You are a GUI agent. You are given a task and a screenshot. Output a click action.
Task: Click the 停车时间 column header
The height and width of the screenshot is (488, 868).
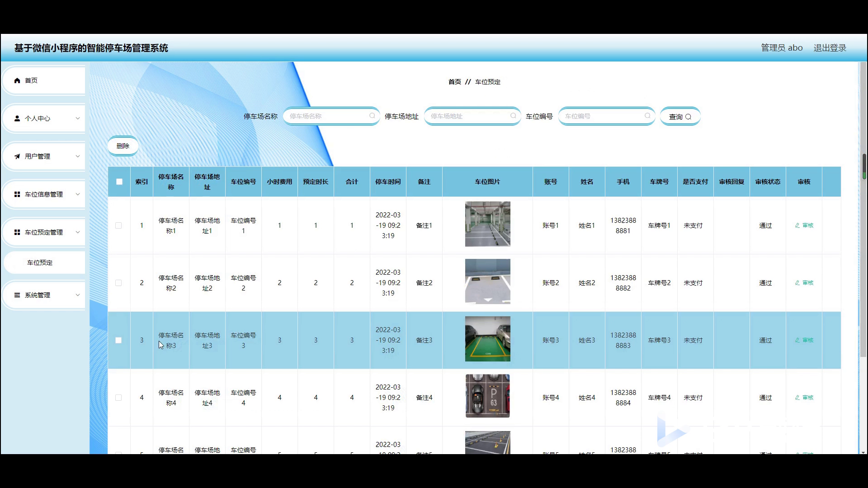coord(388,182)
